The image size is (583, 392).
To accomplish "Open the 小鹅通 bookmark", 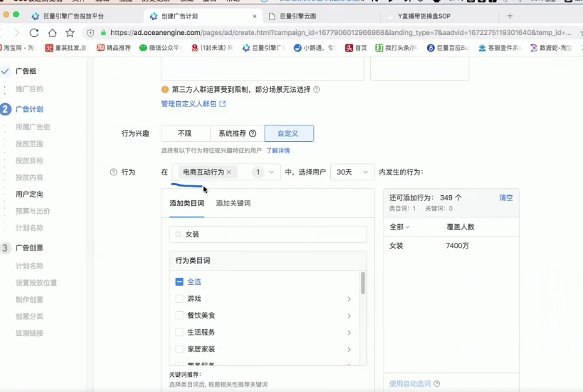I will point(315,48).
